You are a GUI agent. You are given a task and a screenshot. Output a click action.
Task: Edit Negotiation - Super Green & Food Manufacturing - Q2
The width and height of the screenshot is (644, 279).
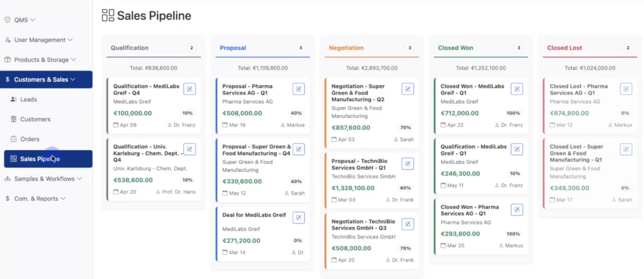(408, 89)
